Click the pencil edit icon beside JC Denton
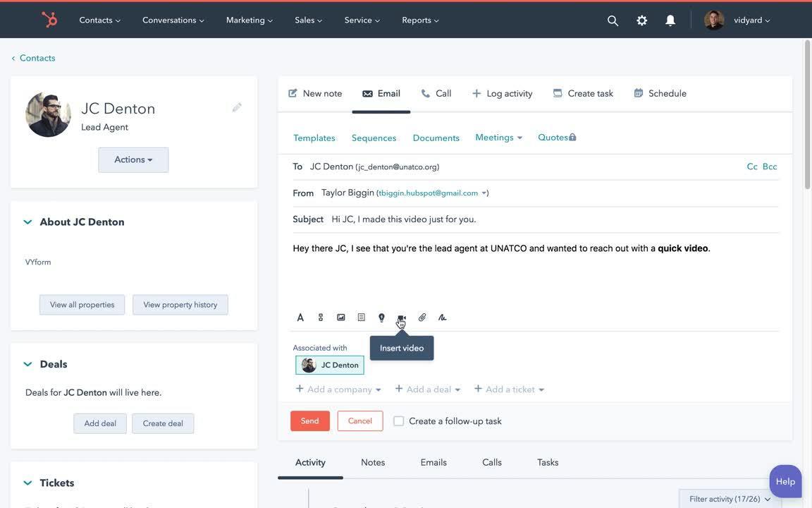812x508 pixels. [x=237, y=107]
